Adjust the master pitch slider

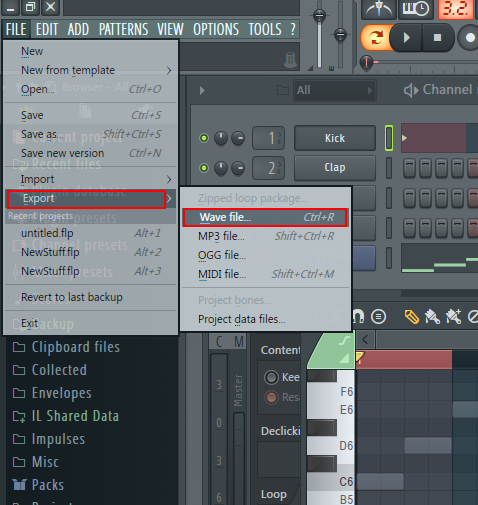pyautogui.click(x=340, y=34)
